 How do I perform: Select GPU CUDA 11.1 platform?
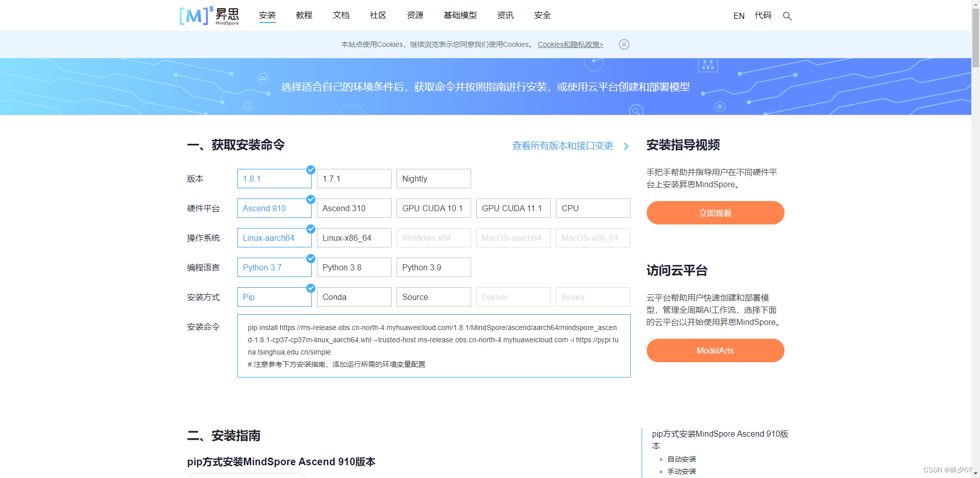tap(513, 208)
